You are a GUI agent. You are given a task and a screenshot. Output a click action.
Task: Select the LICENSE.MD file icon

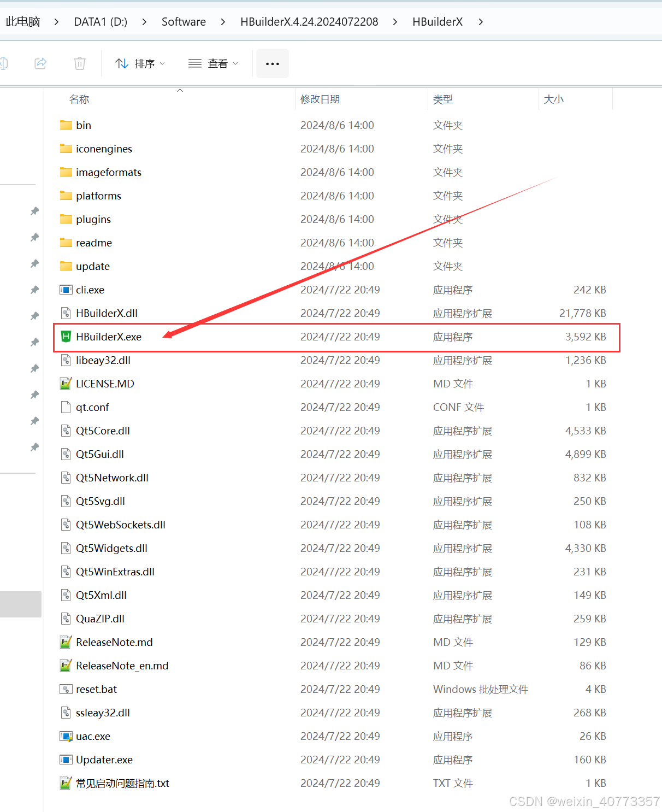(66, 384)
